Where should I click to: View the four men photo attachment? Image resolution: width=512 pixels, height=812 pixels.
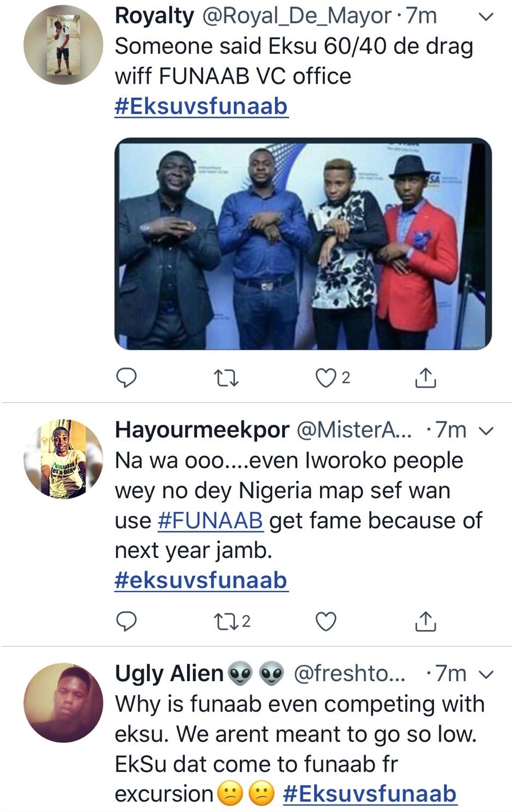[x=303, y=244]
